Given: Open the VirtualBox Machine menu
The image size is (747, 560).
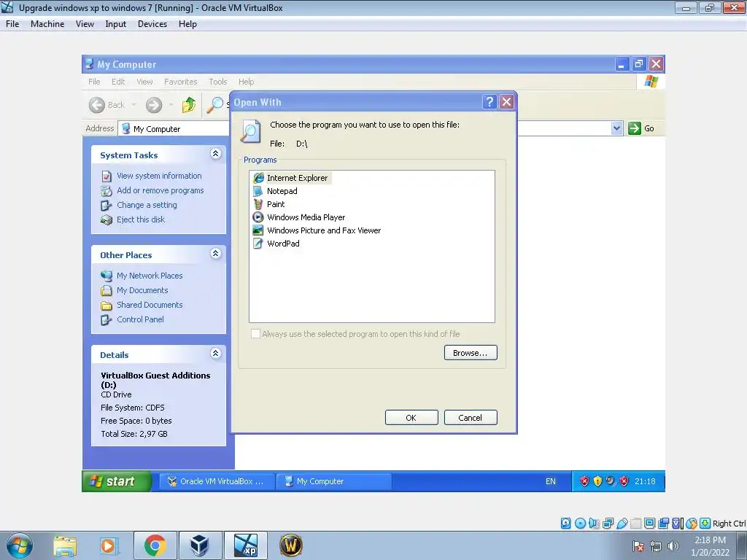Looking at the screenshot, I should point(47,24).
